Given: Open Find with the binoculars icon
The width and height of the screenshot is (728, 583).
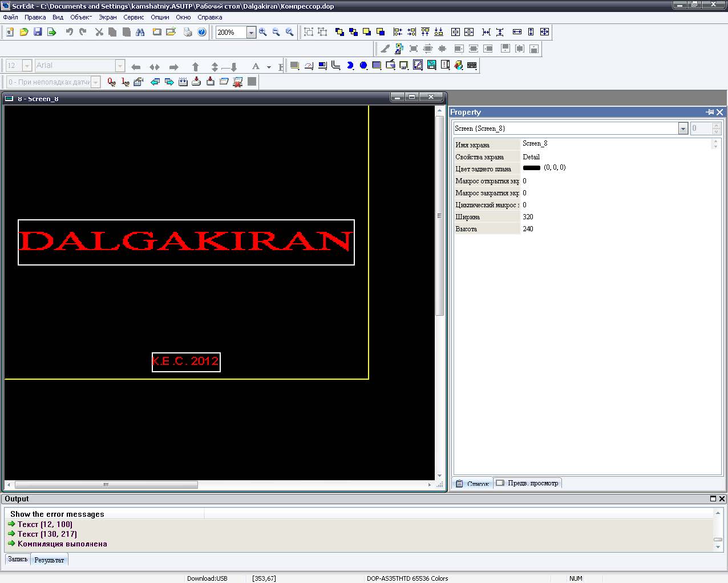Looking at the screenshot, I should point(140,32).
